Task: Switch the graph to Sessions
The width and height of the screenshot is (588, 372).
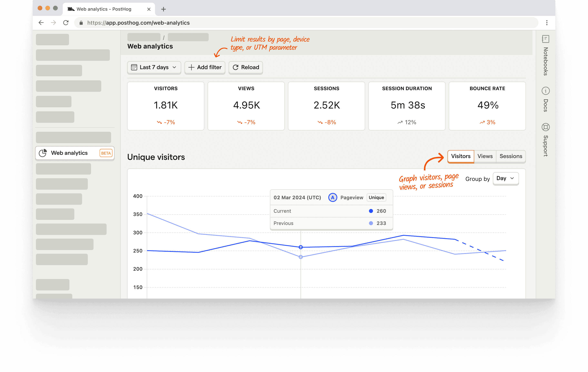Action: [x=511, y=156]
